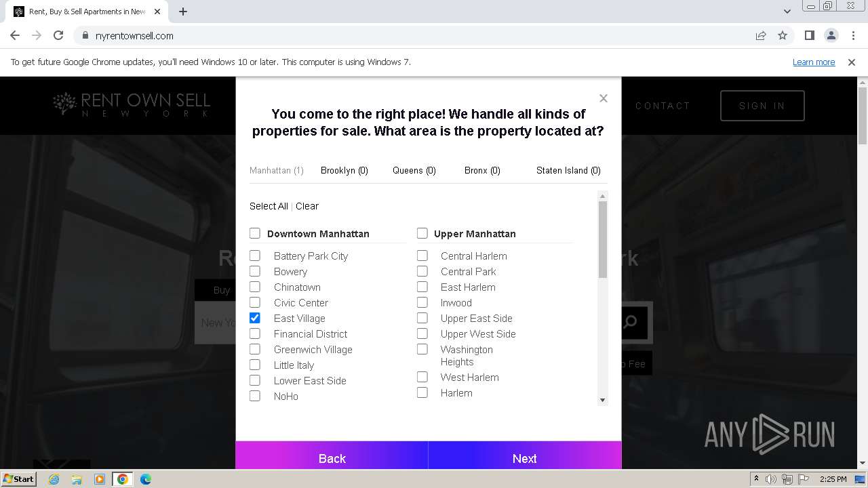Enable the Financial District checkbox
Image resolution: width=868 pixels, height=488 pixels.
point(255,333)
